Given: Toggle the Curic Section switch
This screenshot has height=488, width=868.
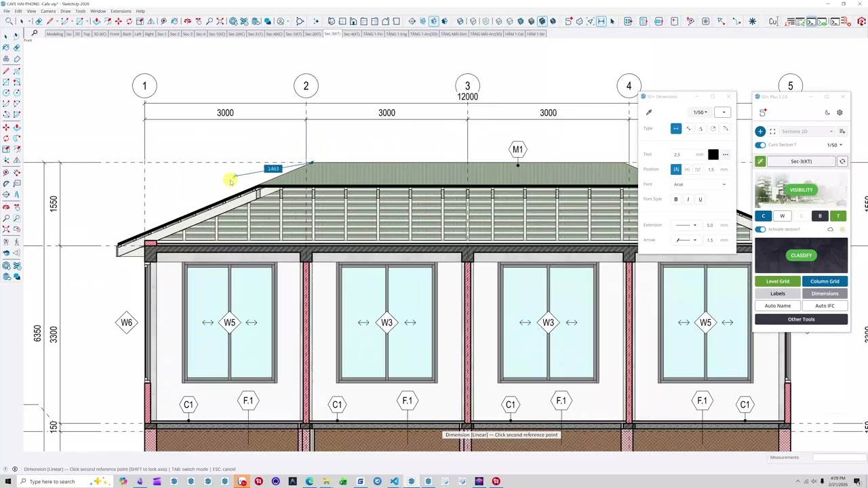Looking at the screenshot, I should [760, 145].
